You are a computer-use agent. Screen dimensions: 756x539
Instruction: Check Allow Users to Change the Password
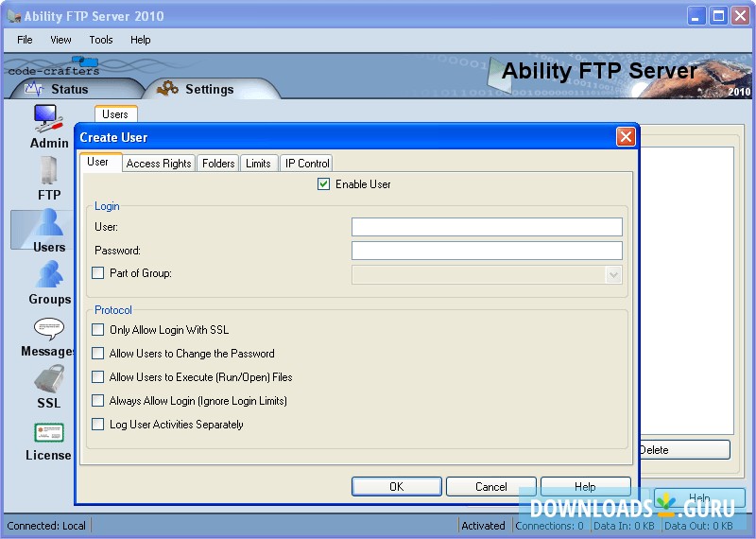(98, 354)
